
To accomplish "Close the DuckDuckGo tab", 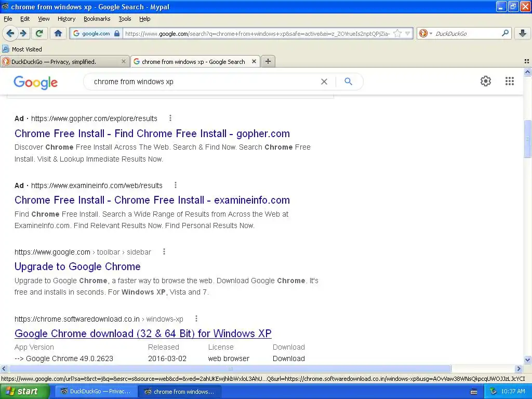I will click(x=124, y=61).
